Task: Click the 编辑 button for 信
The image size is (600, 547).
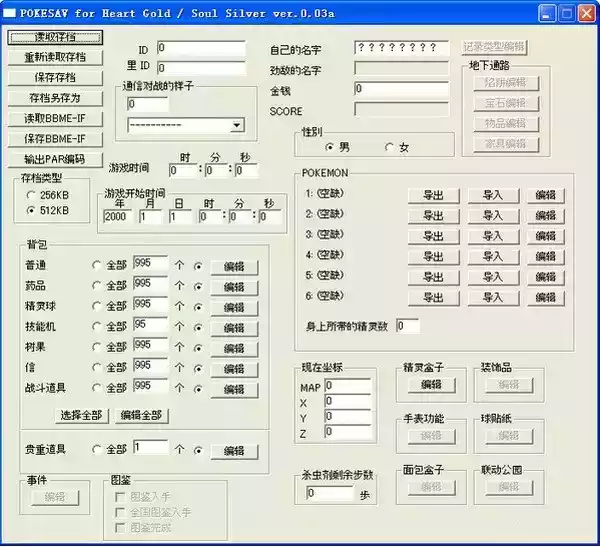Action: [x=234, y=369]
